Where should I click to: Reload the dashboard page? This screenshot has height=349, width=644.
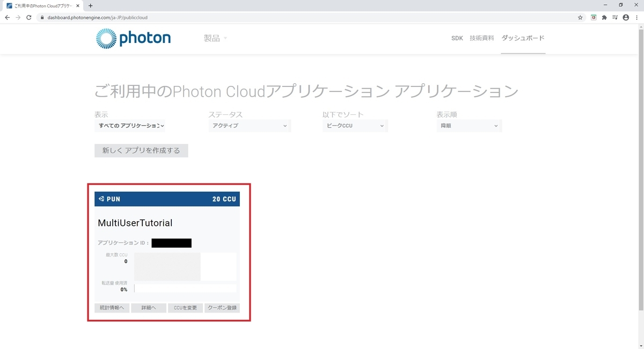coord(29,17)
